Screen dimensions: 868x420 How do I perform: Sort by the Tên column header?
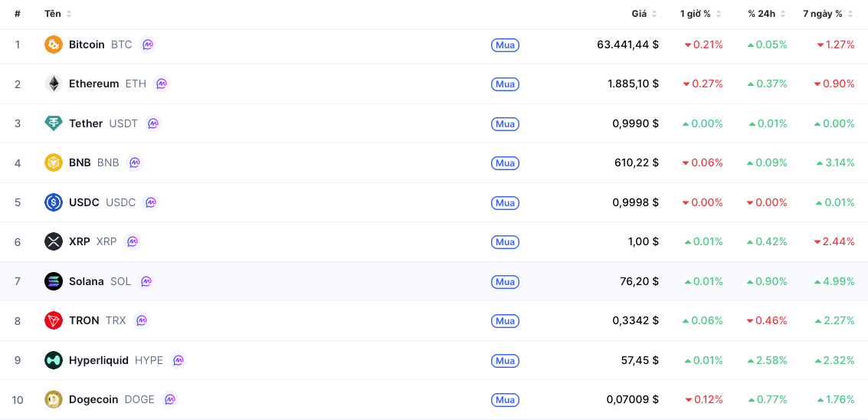coord(58,14)
